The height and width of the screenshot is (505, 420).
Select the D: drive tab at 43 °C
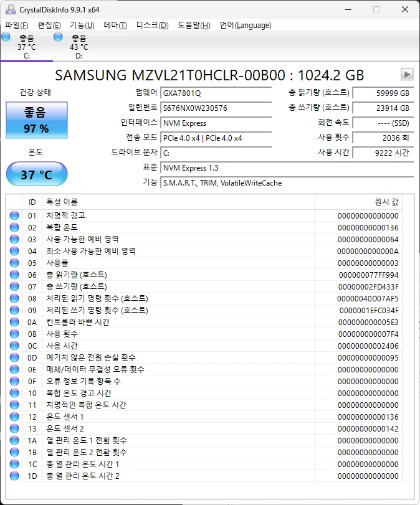tap(79, 46)
